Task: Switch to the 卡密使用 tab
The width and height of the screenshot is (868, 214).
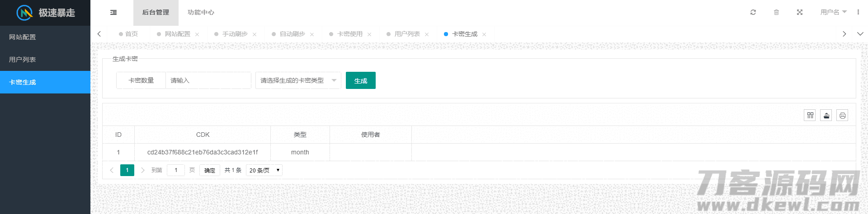Action: [349, 34]
